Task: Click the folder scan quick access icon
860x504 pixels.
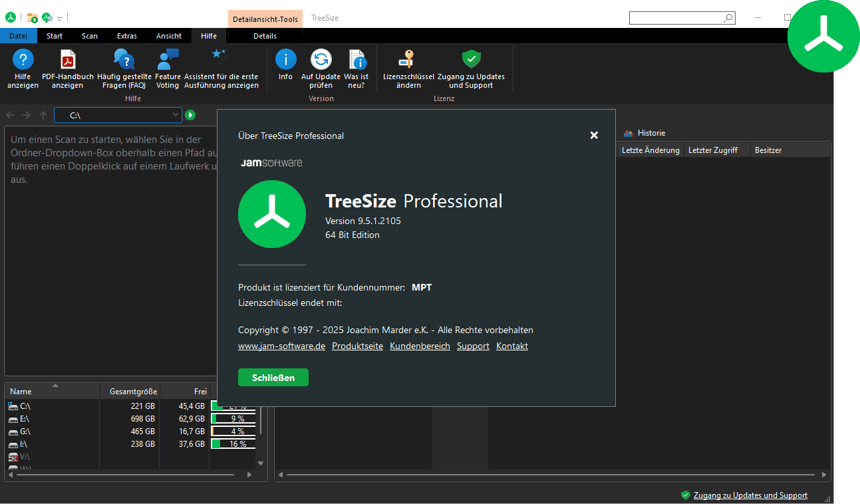Action: click(x=32, y=17)
